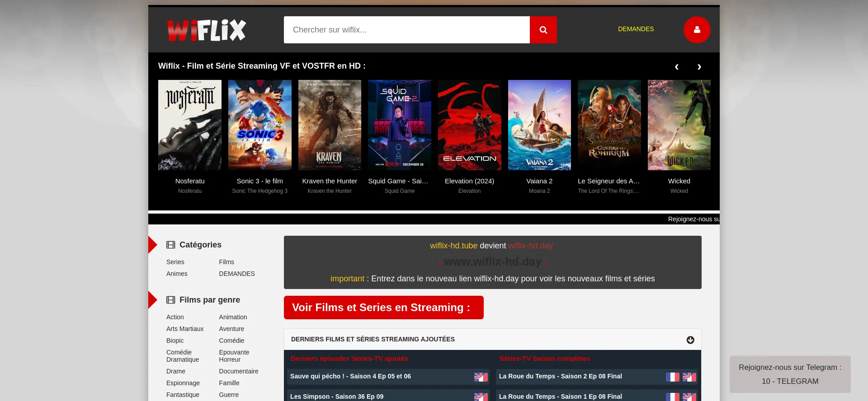Expand Derniers films et séries streaming ajoutées header
The width and height of the screenshot is (868, 401).
coord(493,339)
